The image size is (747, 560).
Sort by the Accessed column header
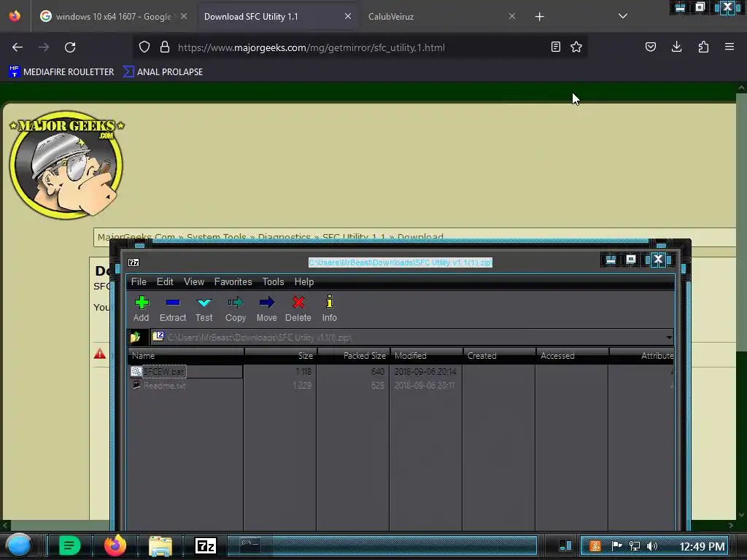click(x=572, y=356)
